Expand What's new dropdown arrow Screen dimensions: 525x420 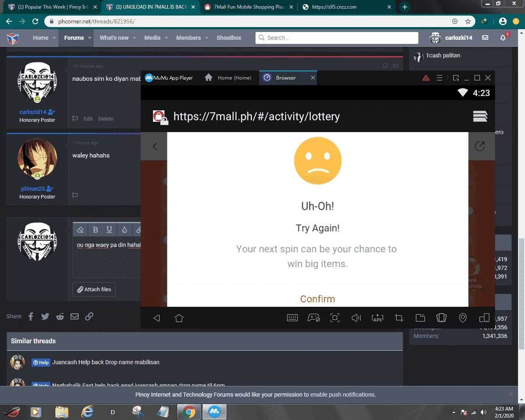pyautogui.click(x=134, y=38)
